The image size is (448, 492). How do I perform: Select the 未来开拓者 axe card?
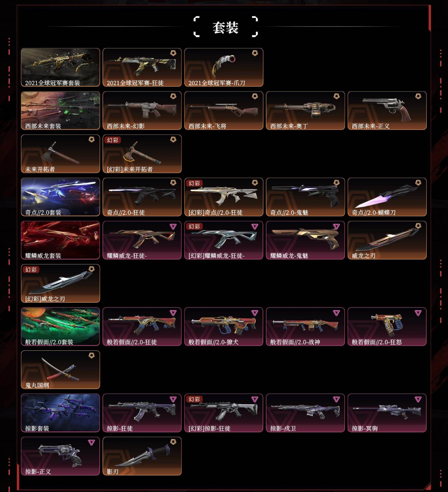click(60, 154)
